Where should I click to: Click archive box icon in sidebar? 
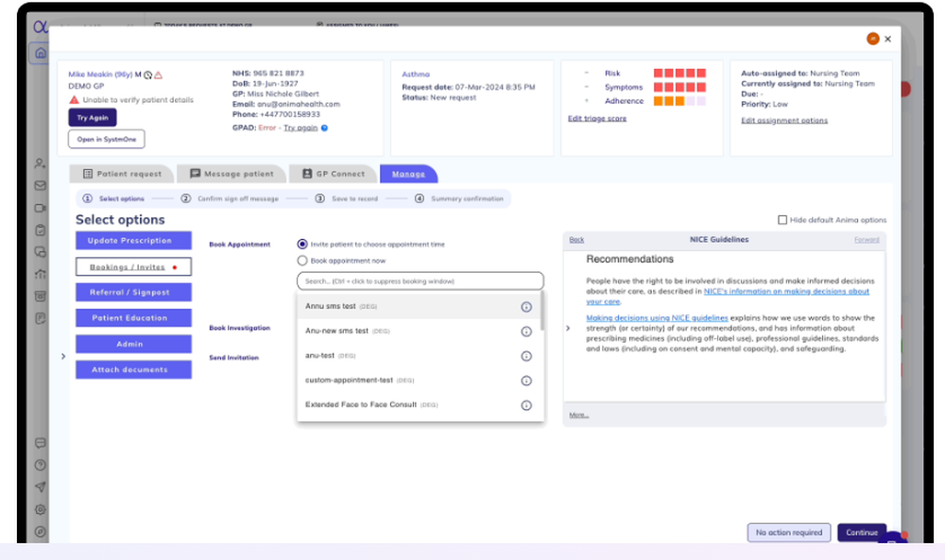click(40, 296)
